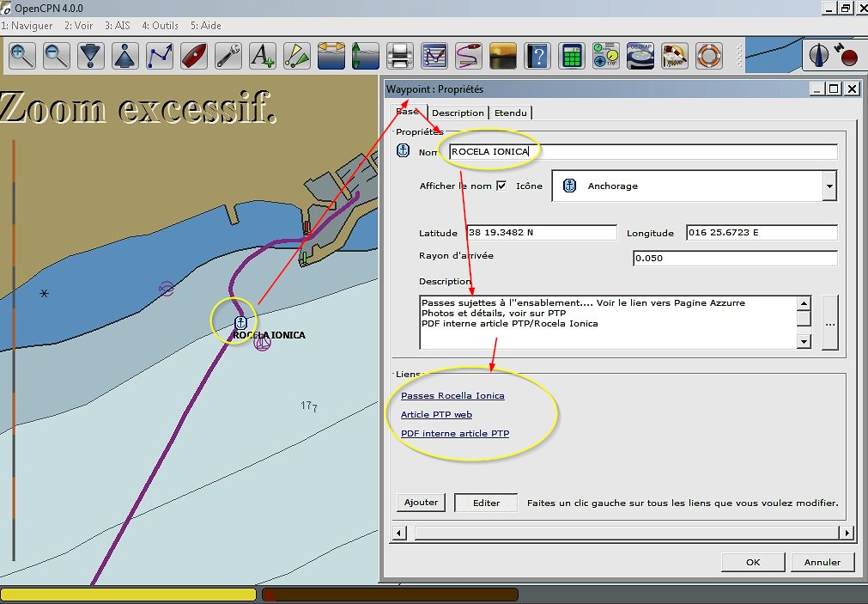This screenshot has height=604, width=868.
Task: Expand the Anchorage icon dropdown
Action: 829,186
